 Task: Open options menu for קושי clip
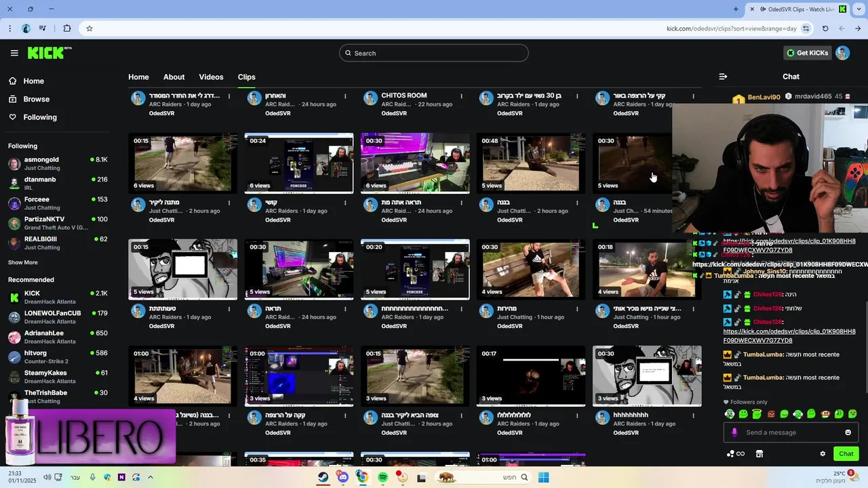pyautogui.click(x=345, y=203)
